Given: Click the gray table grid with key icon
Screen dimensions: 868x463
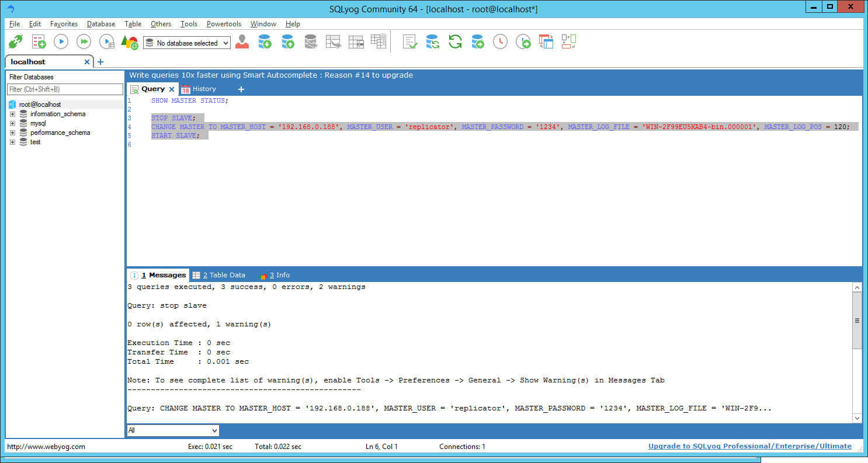Looking at the screenshot, I should (356, 42).
